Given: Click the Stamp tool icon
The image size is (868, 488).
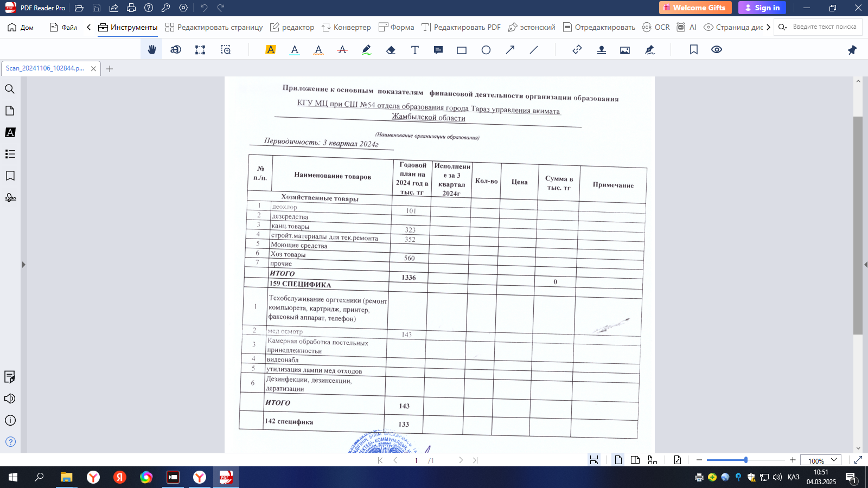Looking at the screenshot, I should coord(601,50).
